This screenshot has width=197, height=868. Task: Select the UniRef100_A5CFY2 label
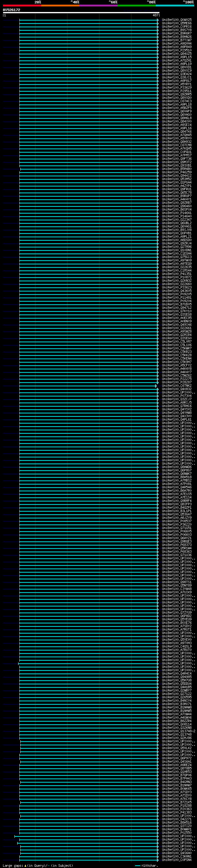tap(177, 365)
